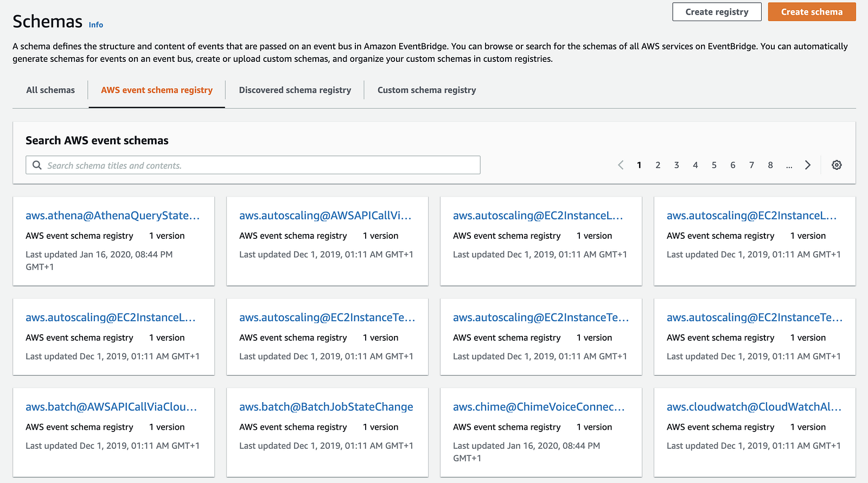Viewport: 868px width, 483px height.
Task: Open the preferences gear icon
Action: pos(837,165)
